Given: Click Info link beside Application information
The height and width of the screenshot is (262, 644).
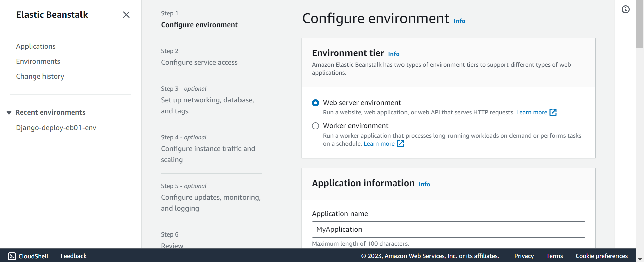Looking at the screenshot, I should 424,184.
